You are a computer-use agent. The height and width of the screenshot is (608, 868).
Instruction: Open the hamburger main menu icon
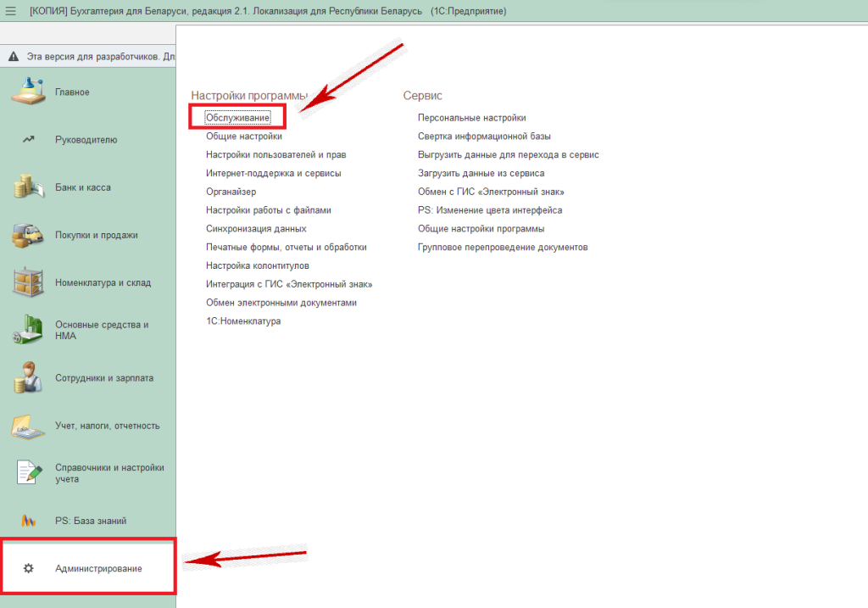[x=11, y=11]
